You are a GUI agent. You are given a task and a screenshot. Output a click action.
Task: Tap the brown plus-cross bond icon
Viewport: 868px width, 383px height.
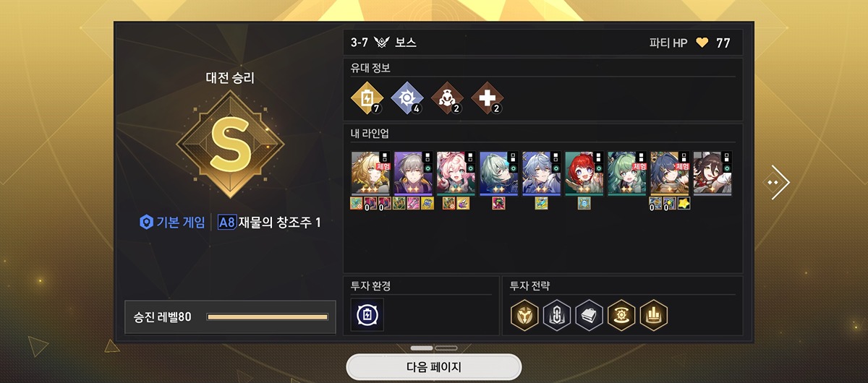(x=487, y=98)
